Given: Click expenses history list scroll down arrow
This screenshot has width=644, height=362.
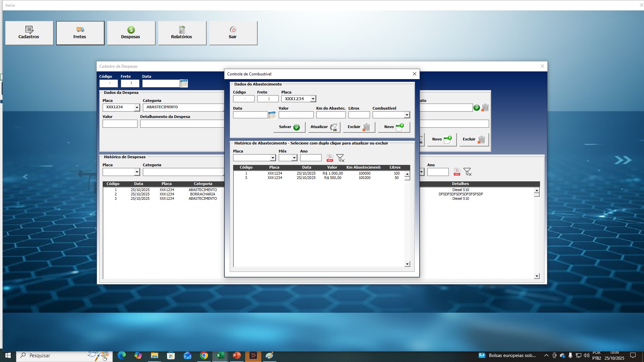Looking at the screenshot, I should coord(537,276).
